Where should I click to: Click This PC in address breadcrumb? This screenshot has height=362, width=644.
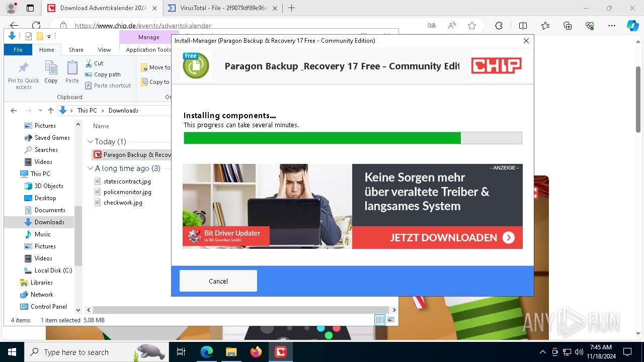(x=87, y=111)
